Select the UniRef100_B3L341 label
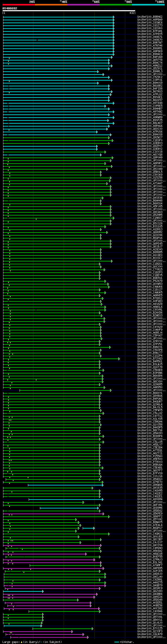 click(x=150, y=563)
